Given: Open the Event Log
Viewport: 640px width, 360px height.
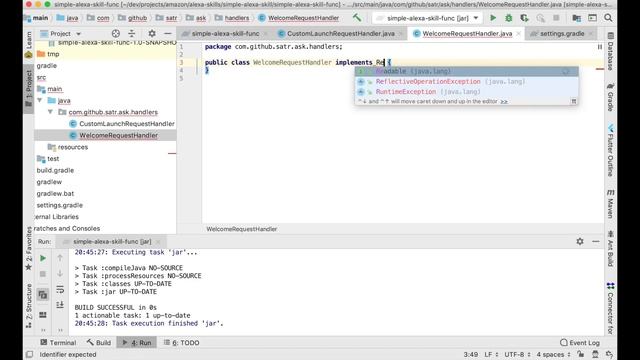Looking at the screenshot, I should pos(580,342).
